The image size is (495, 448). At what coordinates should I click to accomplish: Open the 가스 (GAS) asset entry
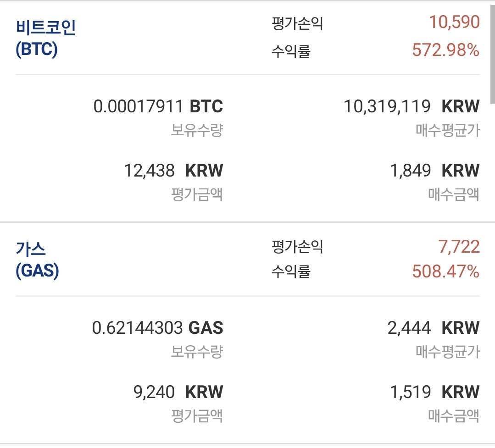[x=37, y=260]
